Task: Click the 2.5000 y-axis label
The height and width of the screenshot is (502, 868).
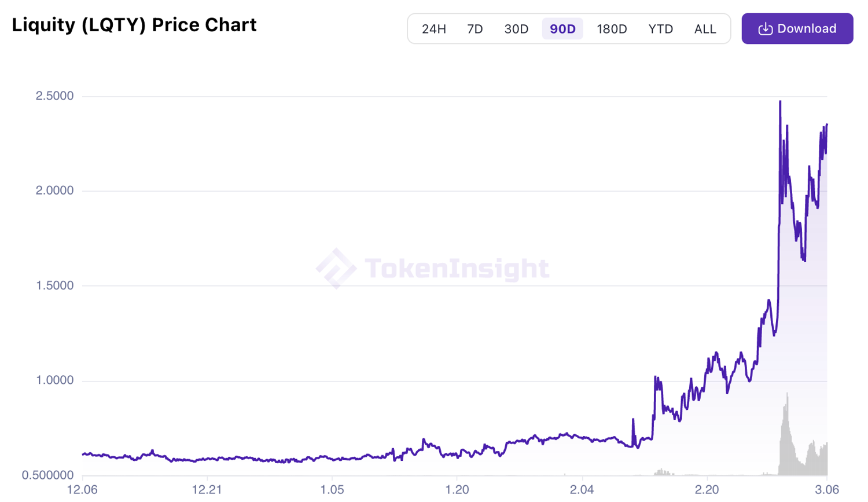Action: [x=54, y=96]
